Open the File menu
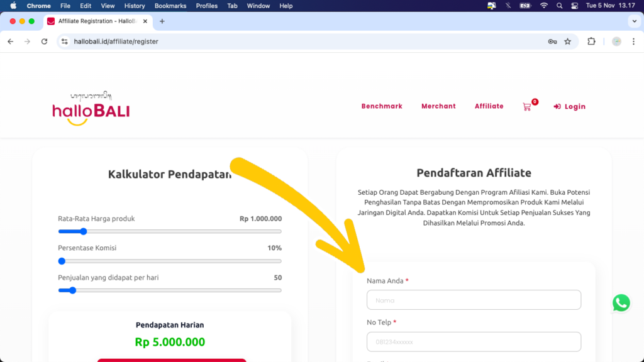Image resolution: width=644 pixels, height=362 pixels. (x=65, y=6)
